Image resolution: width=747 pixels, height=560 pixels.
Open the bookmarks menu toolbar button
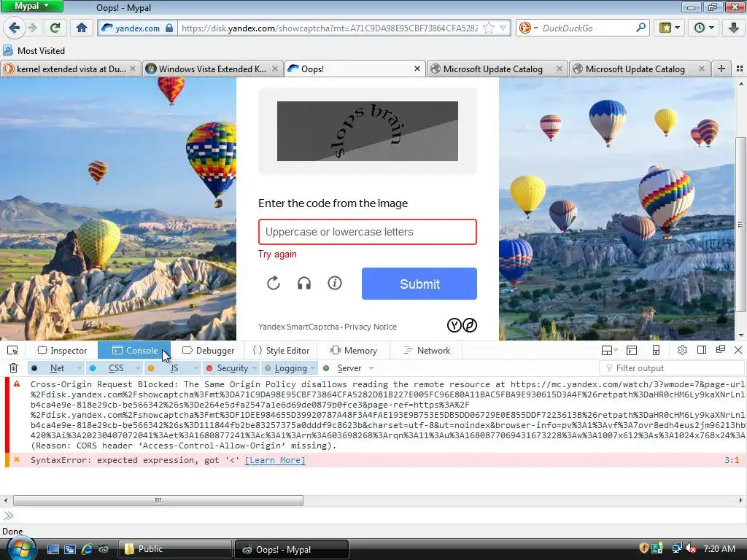(x=670, y=28)
